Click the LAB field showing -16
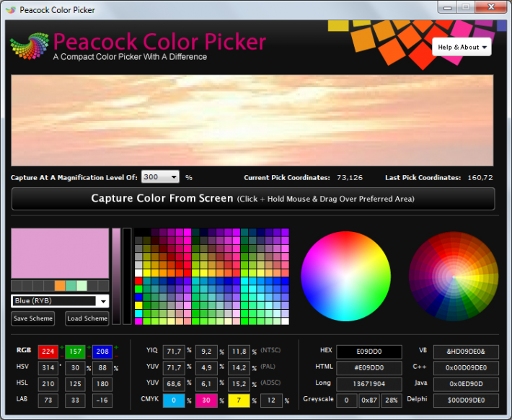512x420 pixels. 102,401
